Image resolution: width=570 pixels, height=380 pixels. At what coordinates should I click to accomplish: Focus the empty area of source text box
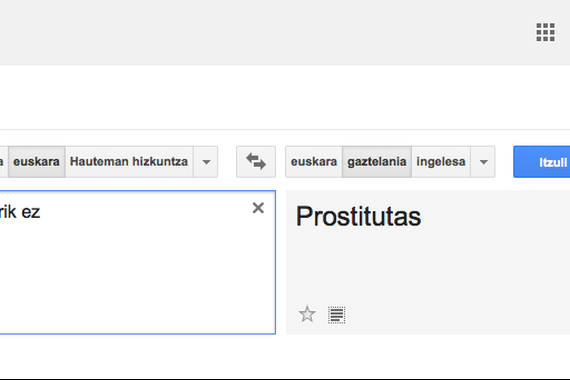(x=135, y=276)
